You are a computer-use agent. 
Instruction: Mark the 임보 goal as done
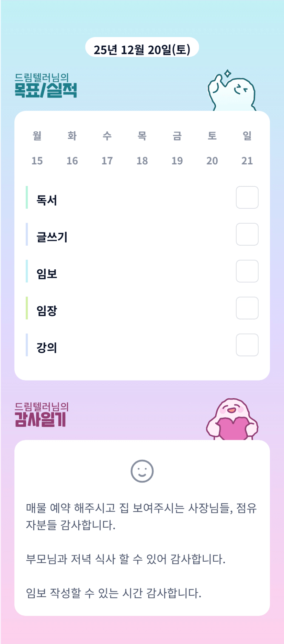247,271
